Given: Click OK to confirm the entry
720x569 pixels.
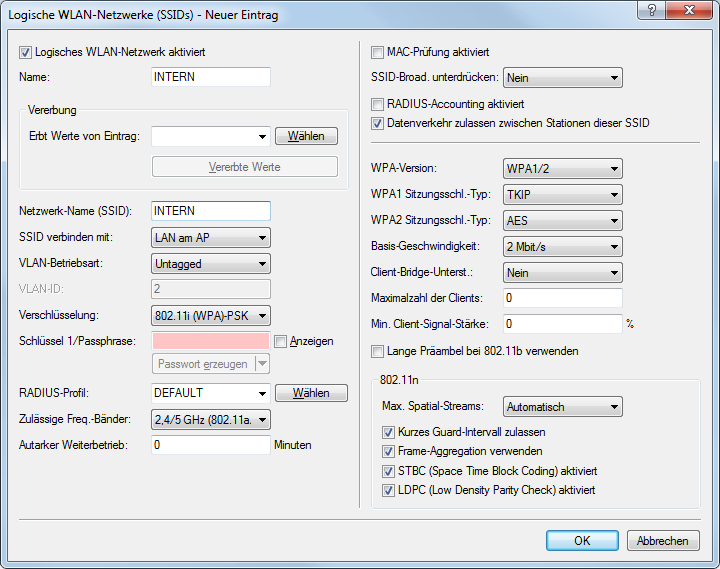Looking at the screenshot, I should coord(582,540).
